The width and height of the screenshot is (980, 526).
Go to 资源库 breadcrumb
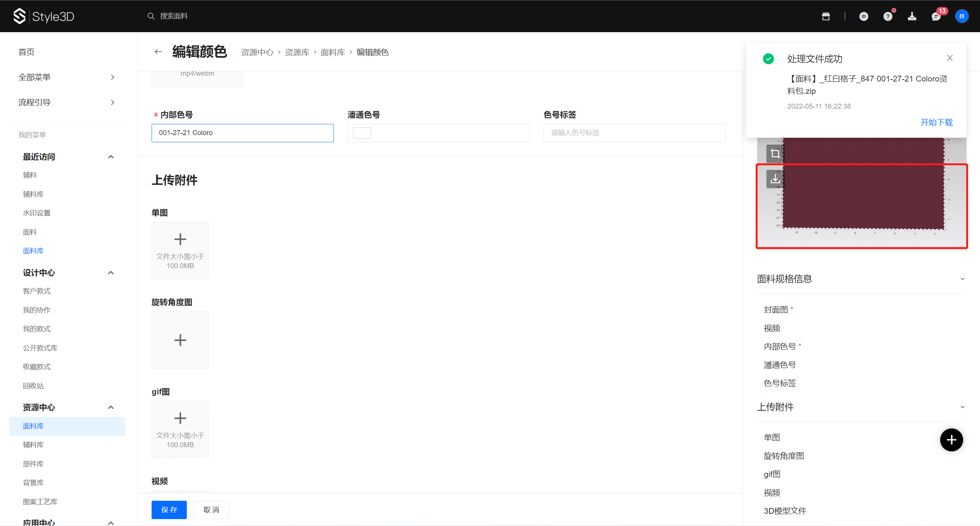(x=297, y=52)
